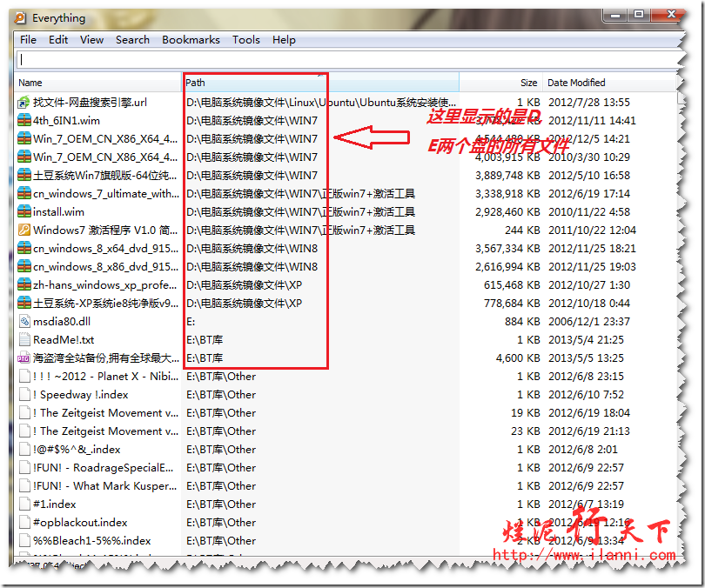Click the !FUN! - What Mark Kusper file icon
705x588 pixels.
[x=24, y=486]
